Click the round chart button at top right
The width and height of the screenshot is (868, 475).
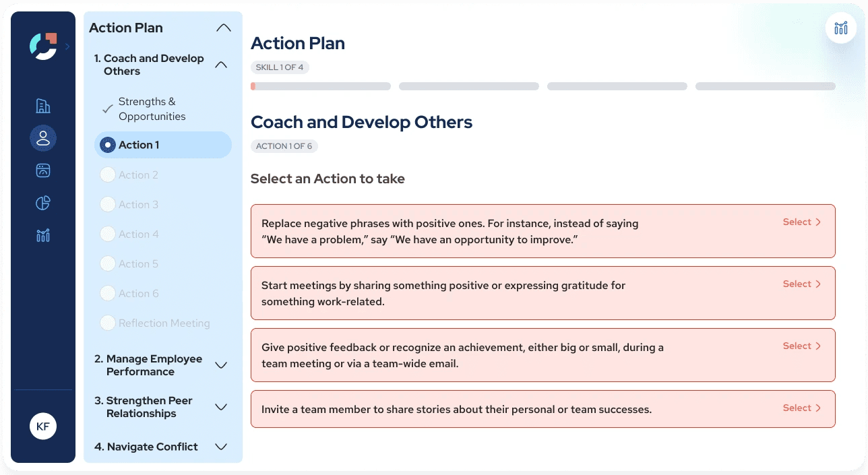tap(841, 28)
